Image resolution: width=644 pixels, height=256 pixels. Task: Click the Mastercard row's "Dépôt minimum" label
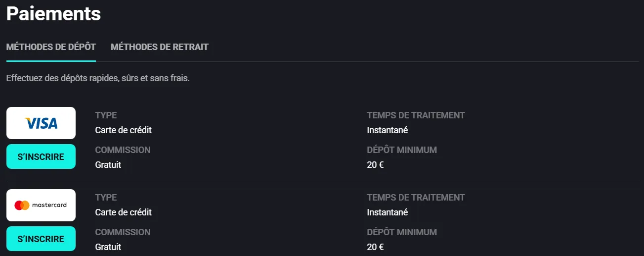[402, 232]
